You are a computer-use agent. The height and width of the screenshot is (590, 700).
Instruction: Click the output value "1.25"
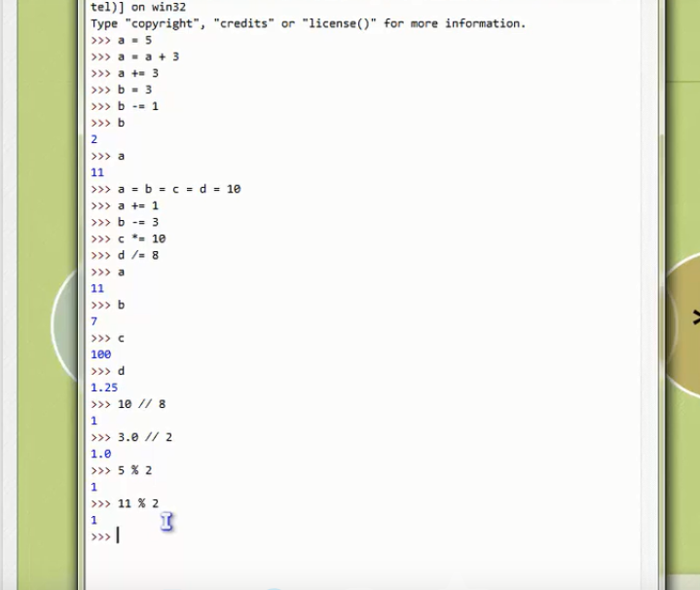pos(104,387)
